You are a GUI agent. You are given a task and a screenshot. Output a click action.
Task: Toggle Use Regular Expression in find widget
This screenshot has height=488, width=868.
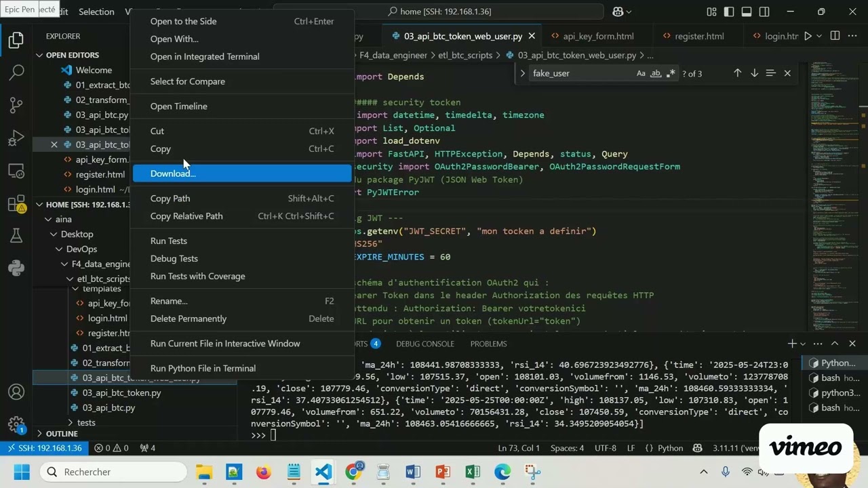[x=671, y=73]
